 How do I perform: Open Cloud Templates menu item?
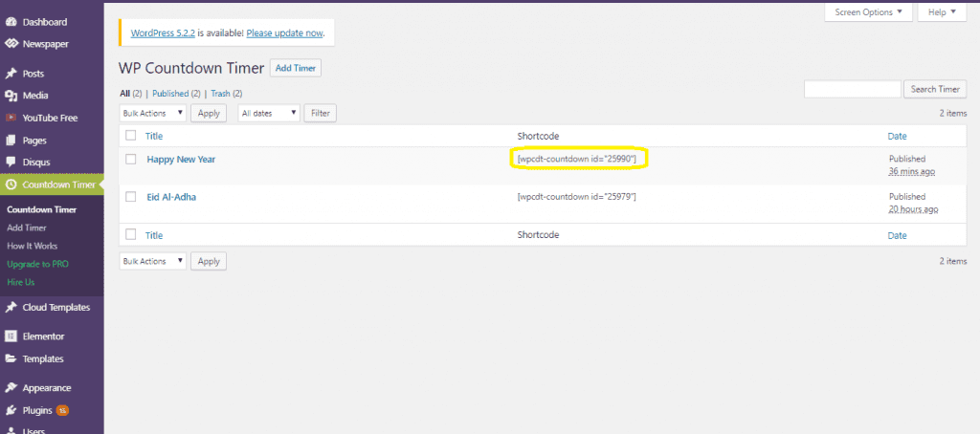56,307
